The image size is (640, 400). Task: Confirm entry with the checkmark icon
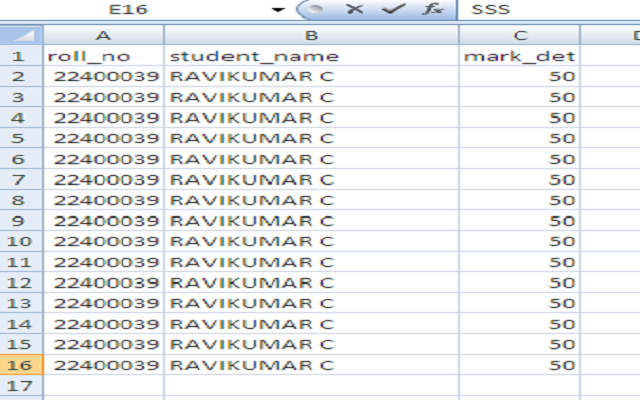point(393,9)
